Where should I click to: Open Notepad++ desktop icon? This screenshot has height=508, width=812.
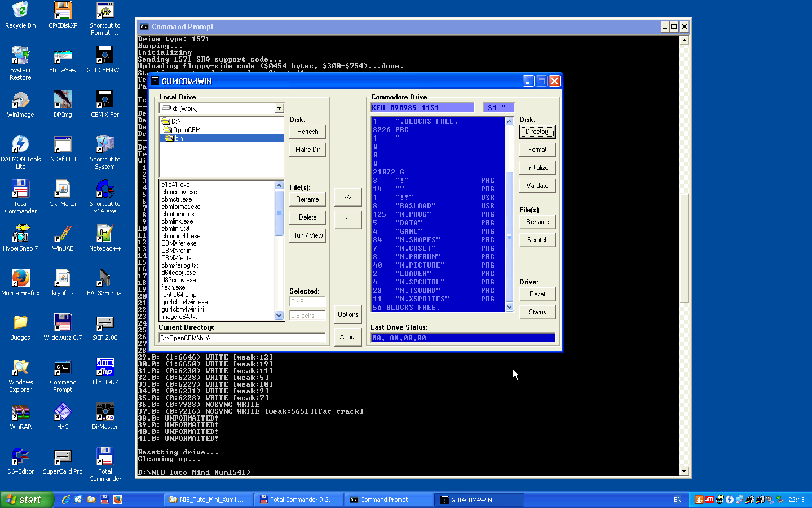[x=105, y=238]
